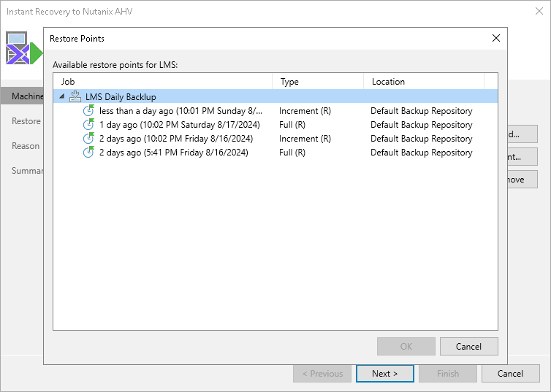Click Next in the recovery wizard

[x=384, y=374]
